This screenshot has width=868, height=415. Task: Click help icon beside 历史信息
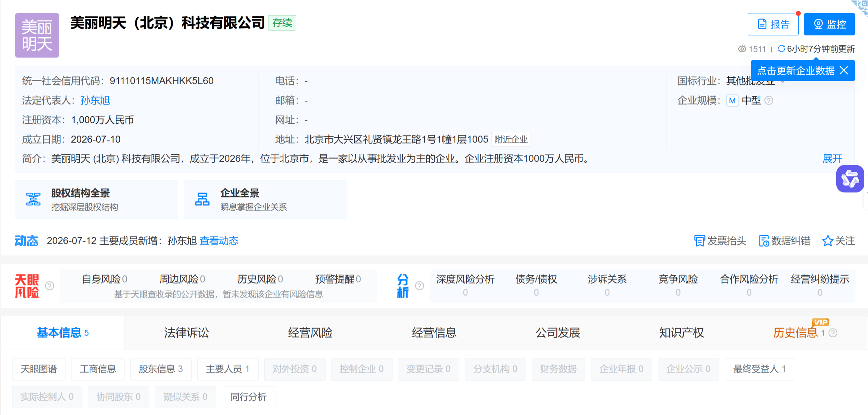(x=833, y=333)
